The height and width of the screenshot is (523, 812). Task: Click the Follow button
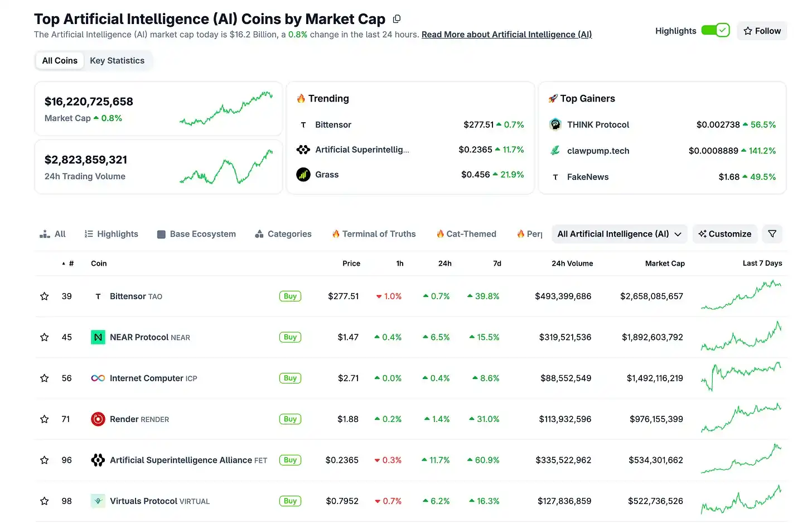tap(762, 31)
